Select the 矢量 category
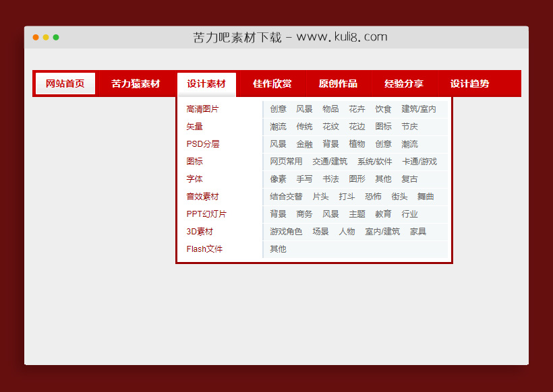 194,126
